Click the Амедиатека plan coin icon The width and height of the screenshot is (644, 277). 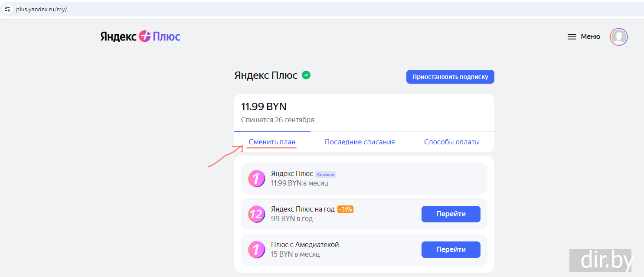pyautogui.click(x=256, y=250)
